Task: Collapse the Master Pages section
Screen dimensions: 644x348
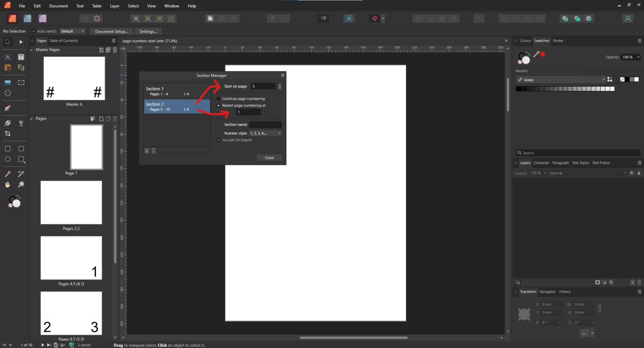Action: click(x=31, y=49)
